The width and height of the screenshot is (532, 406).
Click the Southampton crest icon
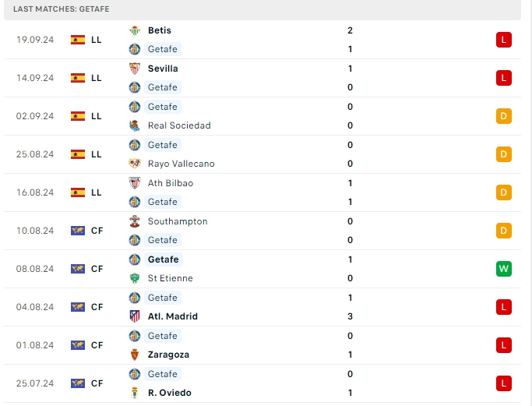(x=134, y=221)
